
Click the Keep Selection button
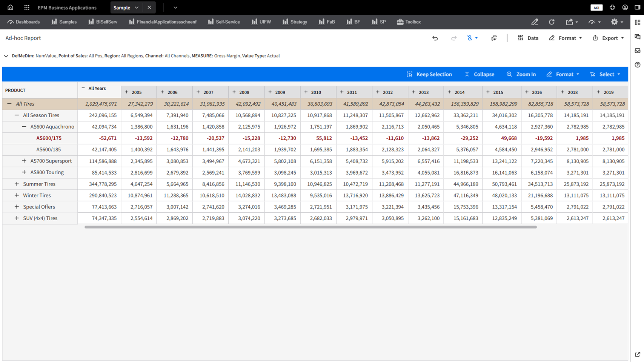point(429,74)
